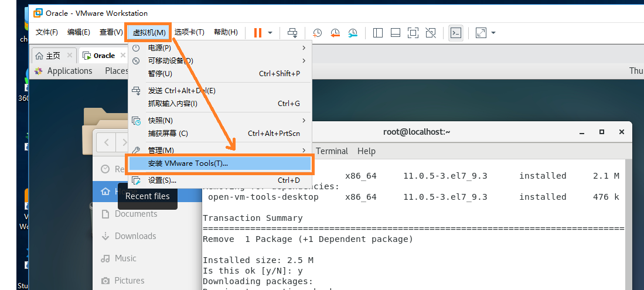Open the Help menu in terminal window
This screenshot has width=644, height=290.
366,151
